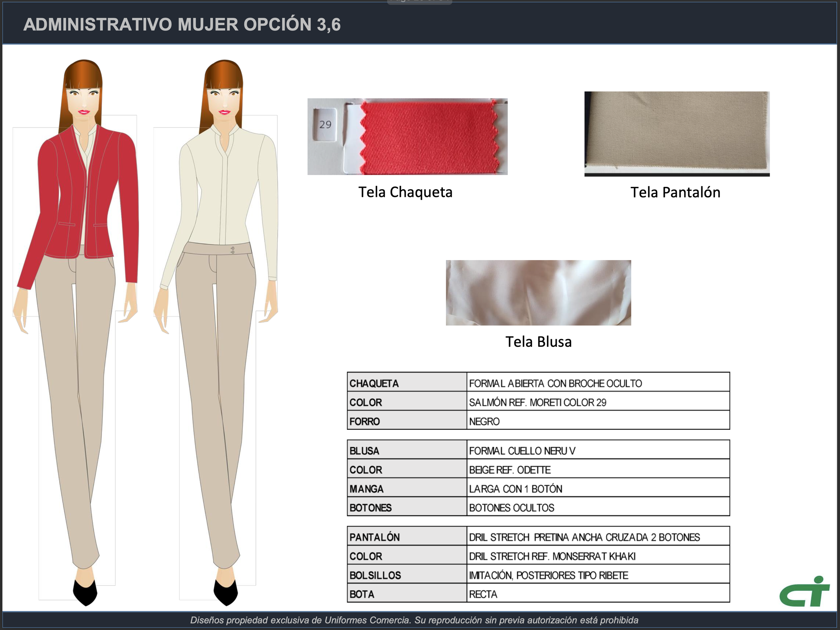Click the Tela Chaqueta caption
Image resolution: width=840 pixels, height=630 pixels.
point(405,192)
